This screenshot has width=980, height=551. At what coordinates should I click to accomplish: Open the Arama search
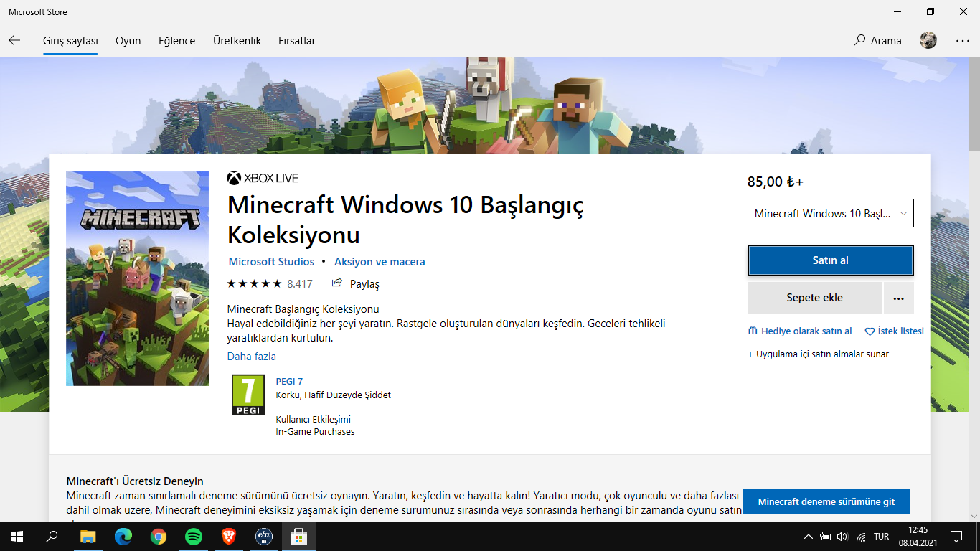877,41
